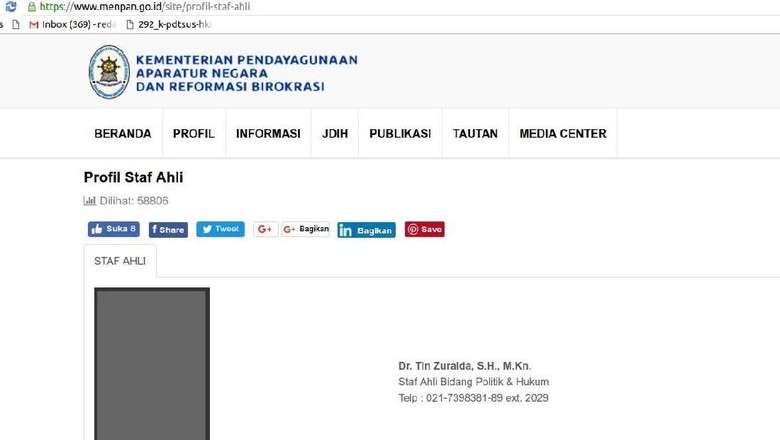Save the page to Pinterest
Viewport: 780px width, 440px height.
[424, 229]
